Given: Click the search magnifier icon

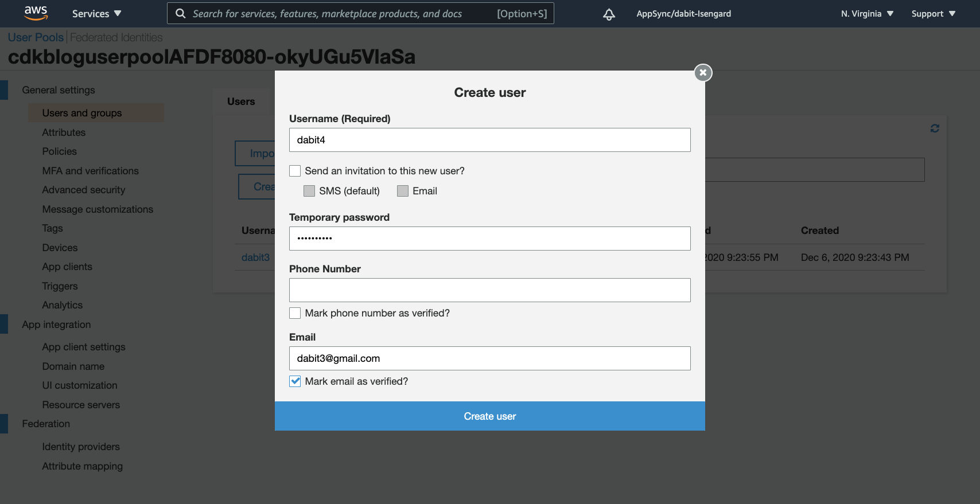Looking at the screenshot, I should pyautogui.click(x=180, y=14).
